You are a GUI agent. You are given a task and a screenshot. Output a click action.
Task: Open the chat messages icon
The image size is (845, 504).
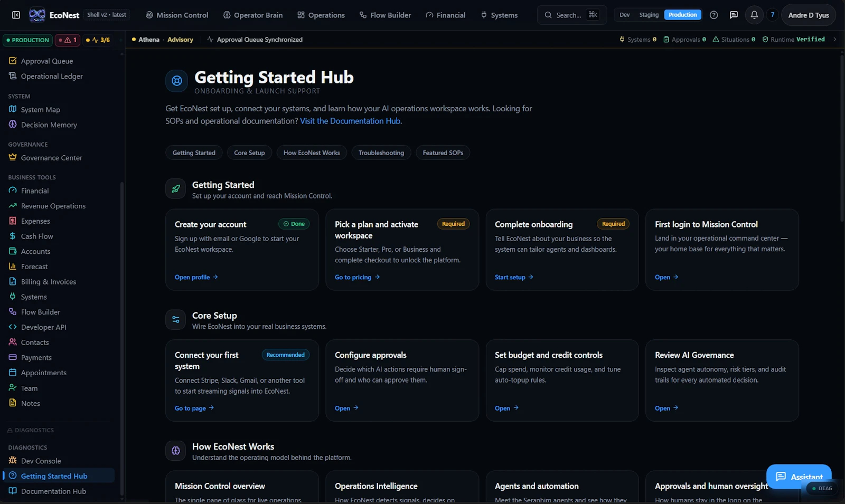coord(734,15)
